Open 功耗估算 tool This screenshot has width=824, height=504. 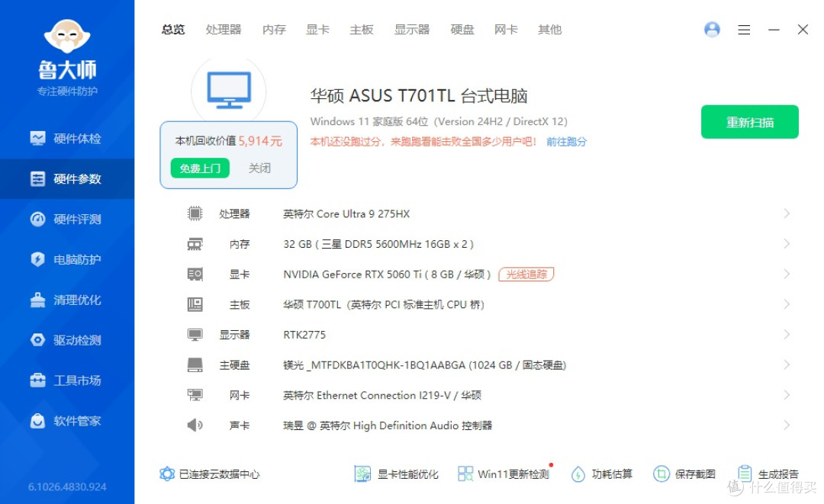click(x=602, y=474)
